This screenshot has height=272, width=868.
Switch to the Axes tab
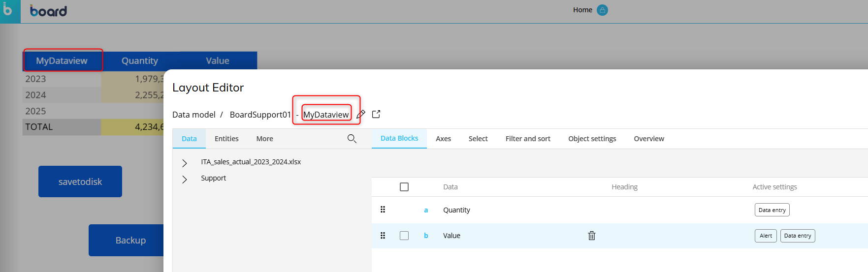(443, 139)
